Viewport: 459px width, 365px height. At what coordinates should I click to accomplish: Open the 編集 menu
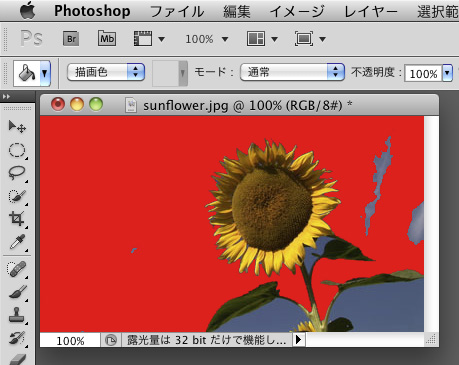coord(237,12)
